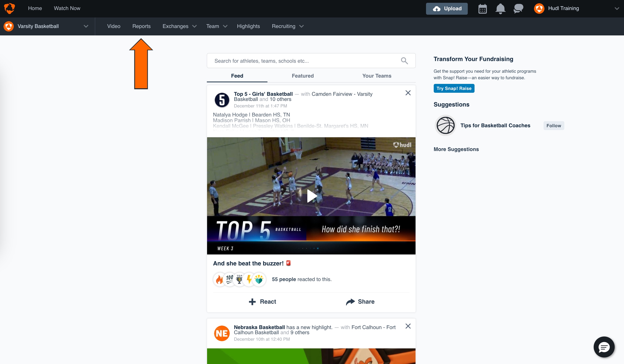Image resolution: width=624 pixels, height=364 pixels.
Task: Open Fort Calhoun Basketball team link
Action: tap(315, 330)
